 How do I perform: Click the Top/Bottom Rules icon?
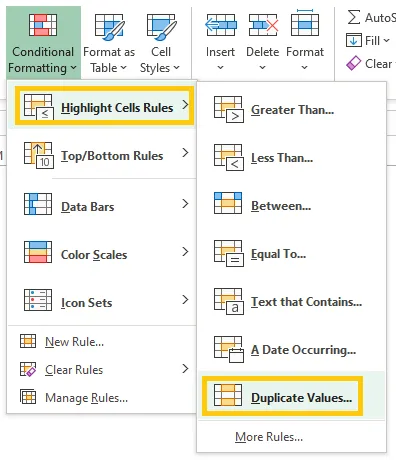pos(39,155)
